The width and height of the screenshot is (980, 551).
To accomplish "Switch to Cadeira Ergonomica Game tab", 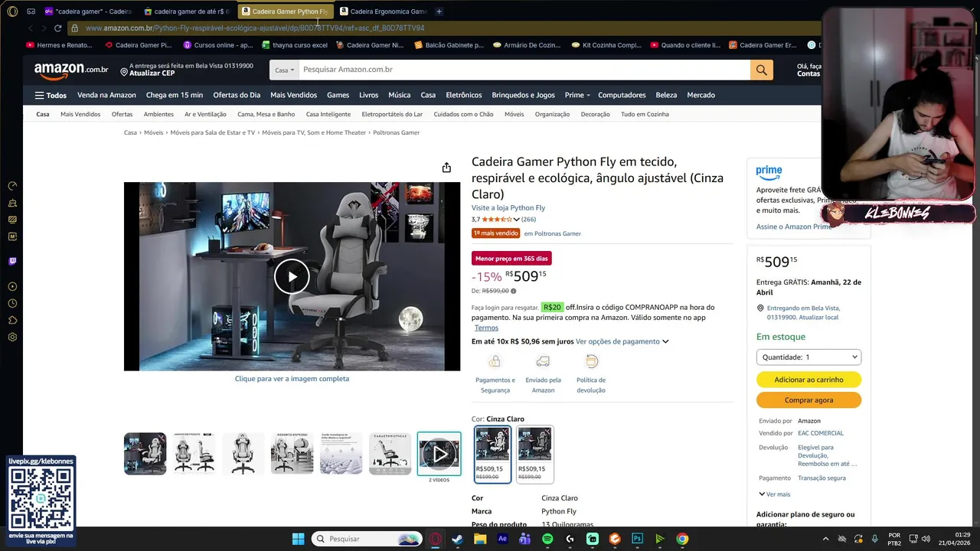I will click(384, 11).
